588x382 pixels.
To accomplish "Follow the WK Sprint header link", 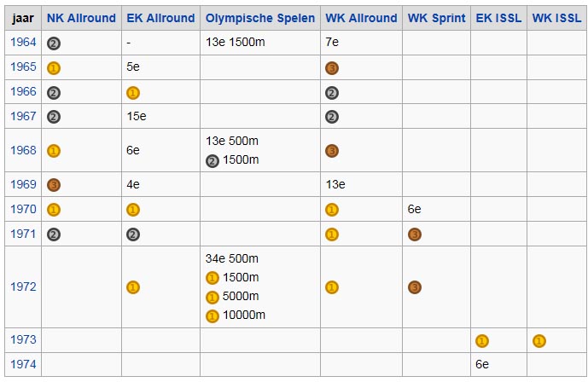I will [x=436, y=18].
